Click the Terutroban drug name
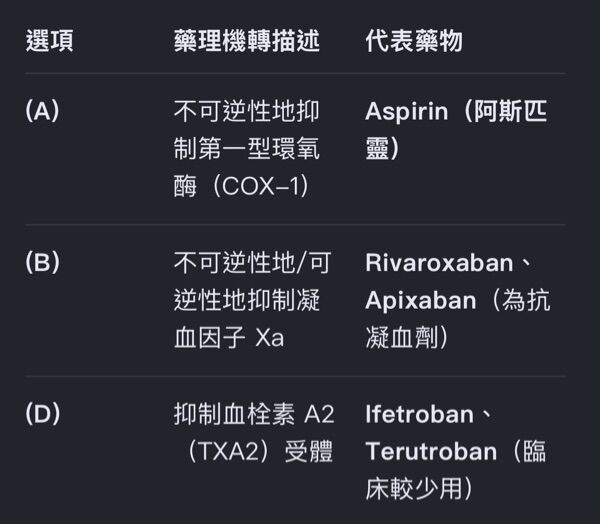 pos(431,452)
